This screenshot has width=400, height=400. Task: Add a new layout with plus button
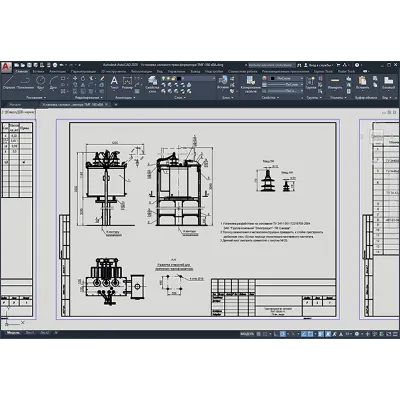(56, 333)
